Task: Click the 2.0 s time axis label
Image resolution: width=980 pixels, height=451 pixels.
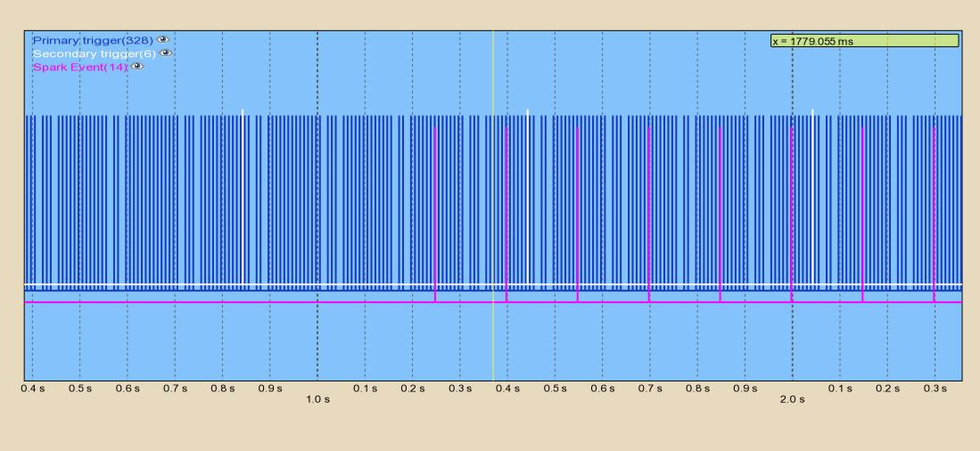Action: coord(792,400)
